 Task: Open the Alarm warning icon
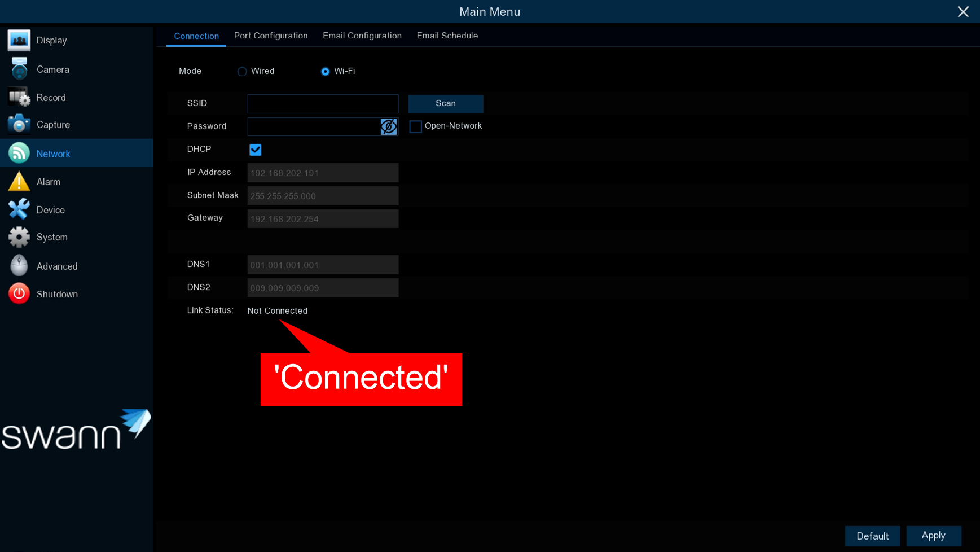19,182
